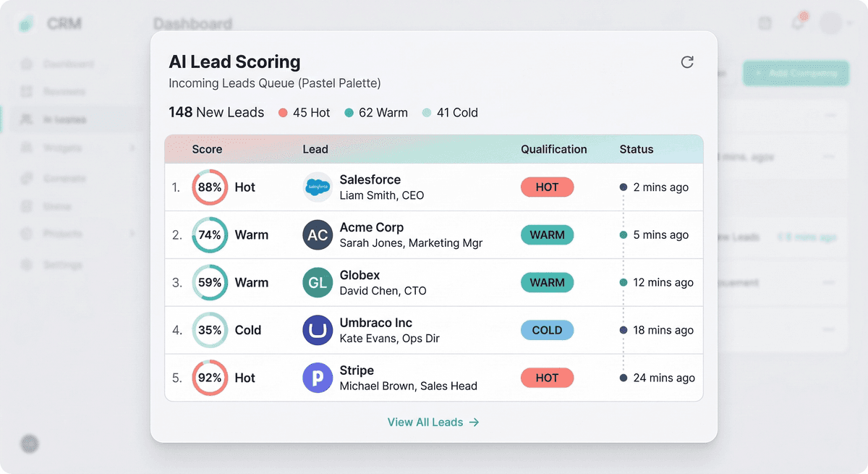868x474 pixels.
Task: Click the Score column header
Action: coord(207,149)
